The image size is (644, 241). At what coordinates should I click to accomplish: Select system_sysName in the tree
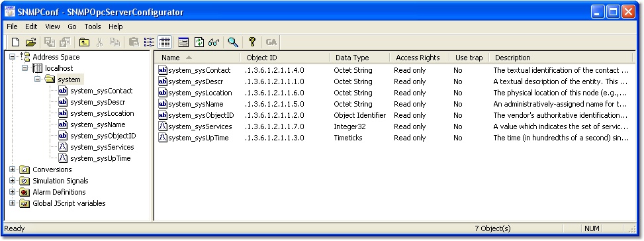[x=98, y=124]
